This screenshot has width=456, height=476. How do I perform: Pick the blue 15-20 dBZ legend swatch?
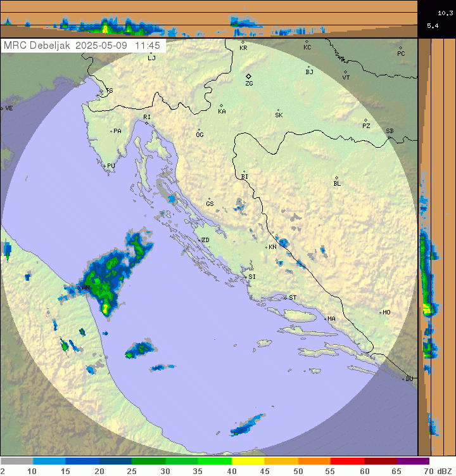(x=82, y=461)
